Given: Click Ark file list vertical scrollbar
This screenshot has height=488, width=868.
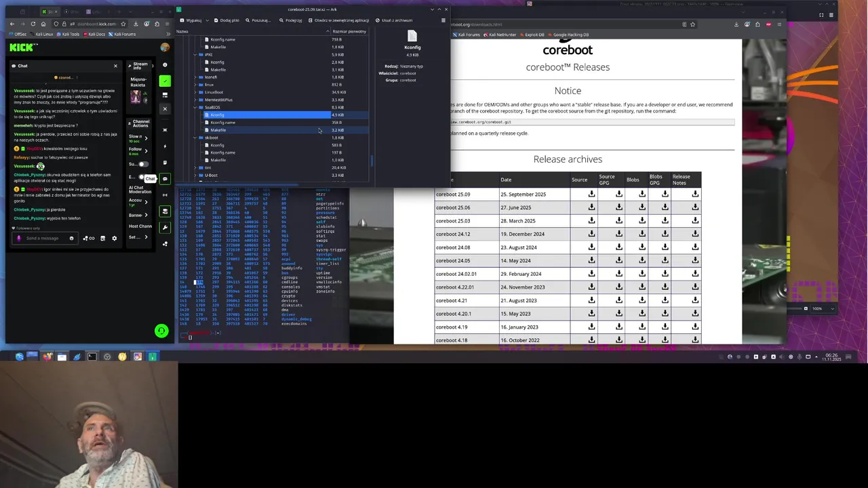Looking at the screenshot, I should 372,161.
